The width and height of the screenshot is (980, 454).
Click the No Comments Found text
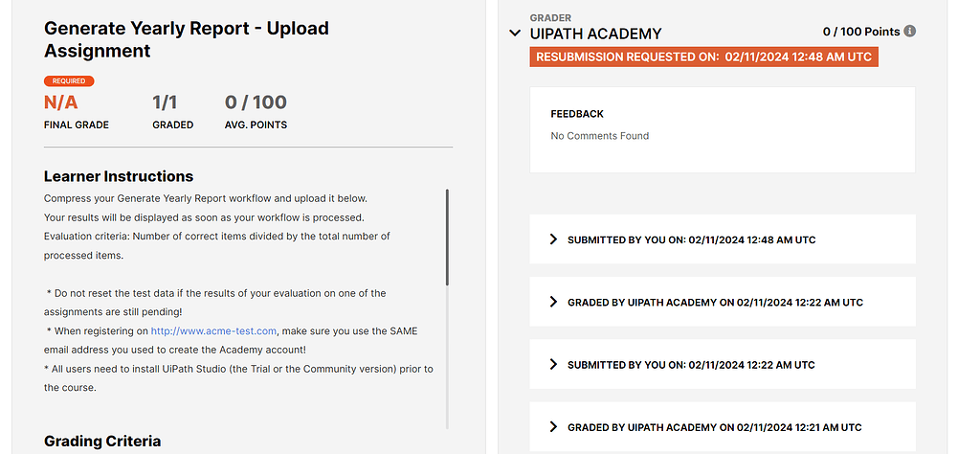[600, 136]
